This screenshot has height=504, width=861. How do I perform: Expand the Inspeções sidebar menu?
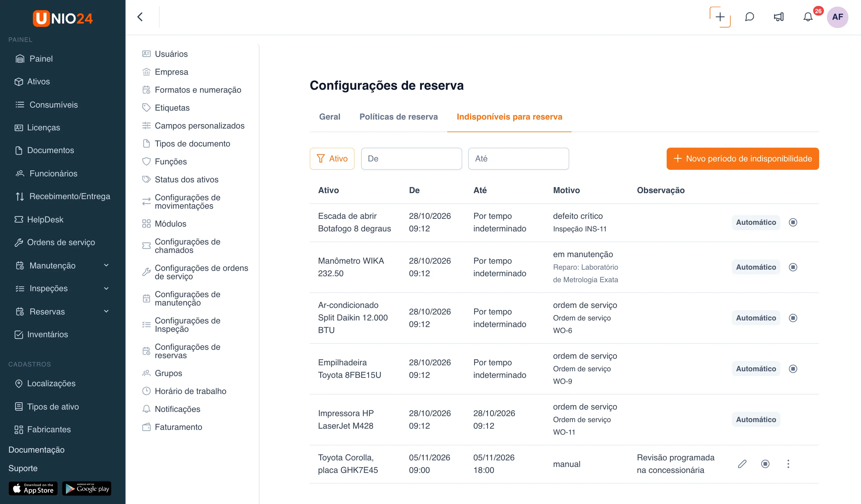point(62,288)
